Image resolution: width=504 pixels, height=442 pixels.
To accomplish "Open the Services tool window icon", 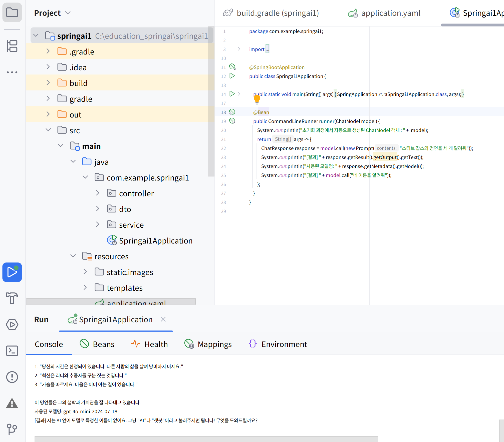I will pyautogui.click(x=12, y=324).
